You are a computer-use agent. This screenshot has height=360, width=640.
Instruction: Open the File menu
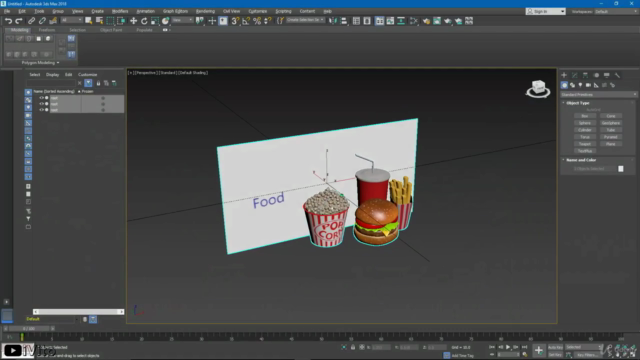point(7,11)
